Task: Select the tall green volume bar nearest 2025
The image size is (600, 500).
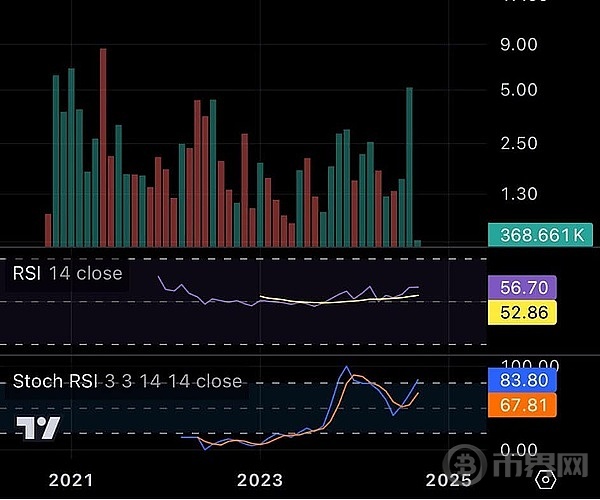Action: tap(409, 167)
